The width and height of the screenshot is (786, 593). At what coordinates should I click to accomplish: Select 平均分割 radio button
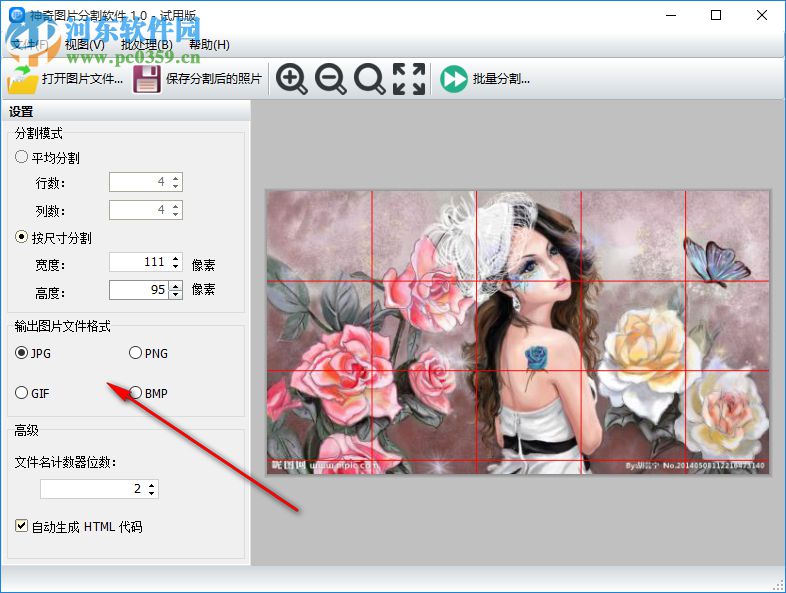pos(21,157)
